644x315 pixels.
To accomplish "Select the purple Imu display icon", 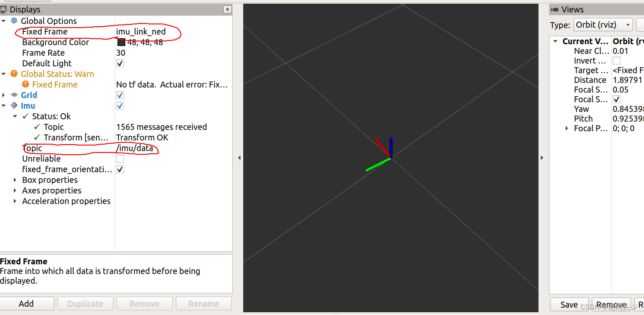I will (x=14, y=105).
